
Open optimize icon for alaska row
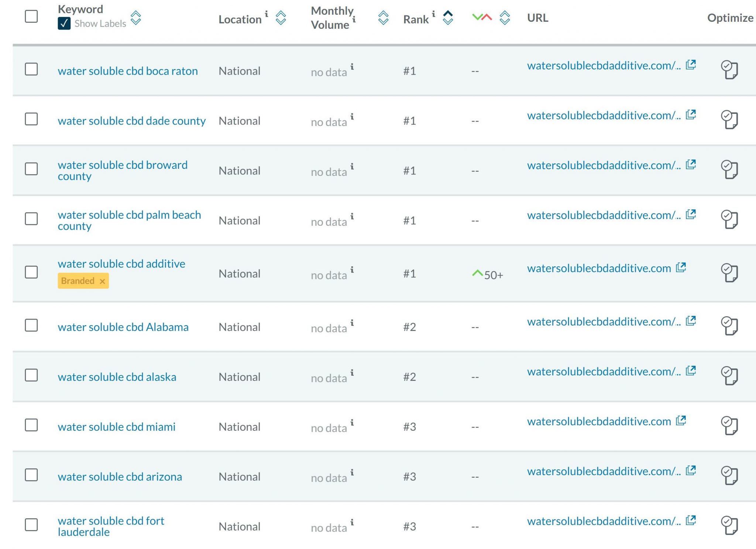click(x=729, y=376)
